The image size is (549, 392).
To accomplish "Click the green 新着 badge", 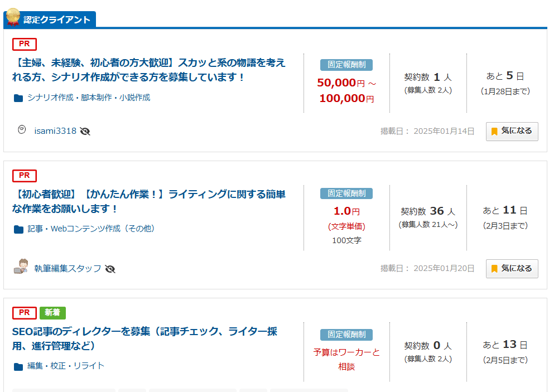I will coord(52,313).
